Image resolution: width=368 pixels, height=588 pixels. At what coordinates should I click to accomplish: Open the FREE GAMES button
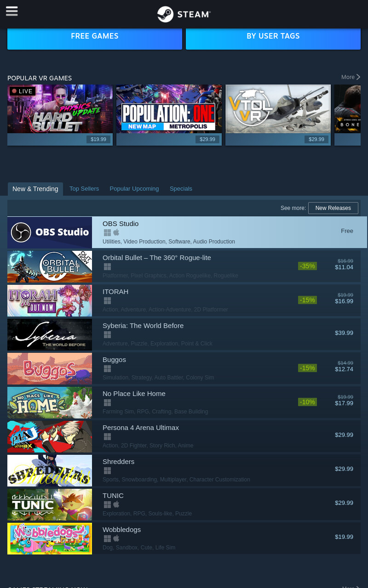[95, 36]
